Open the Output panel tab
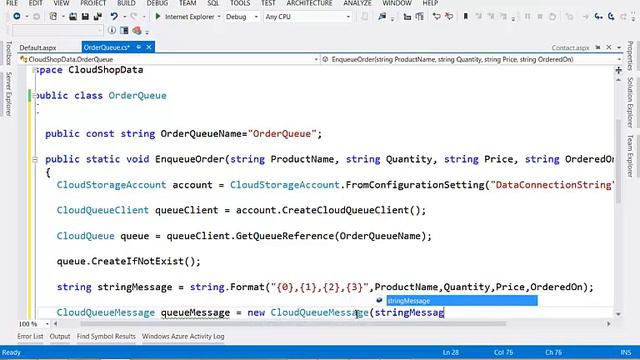The width and height of the screenshot is (640, 360). click(x=60, y=336)
